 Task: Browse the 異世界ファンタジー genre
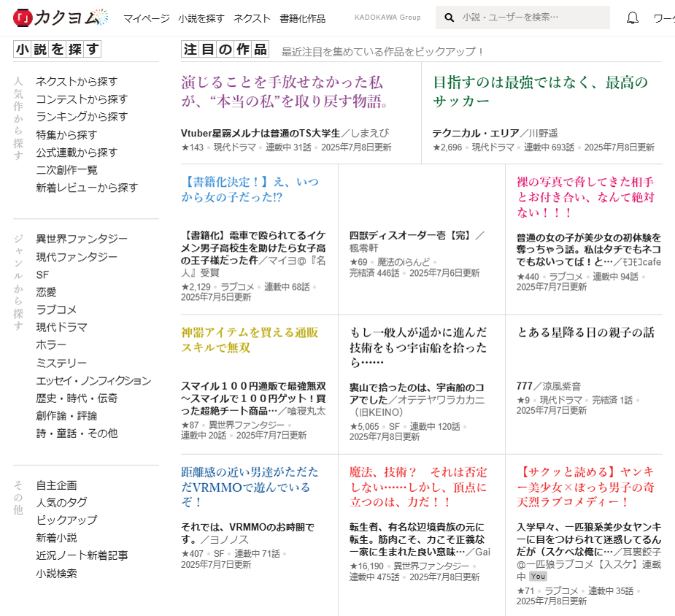[82, 239]
